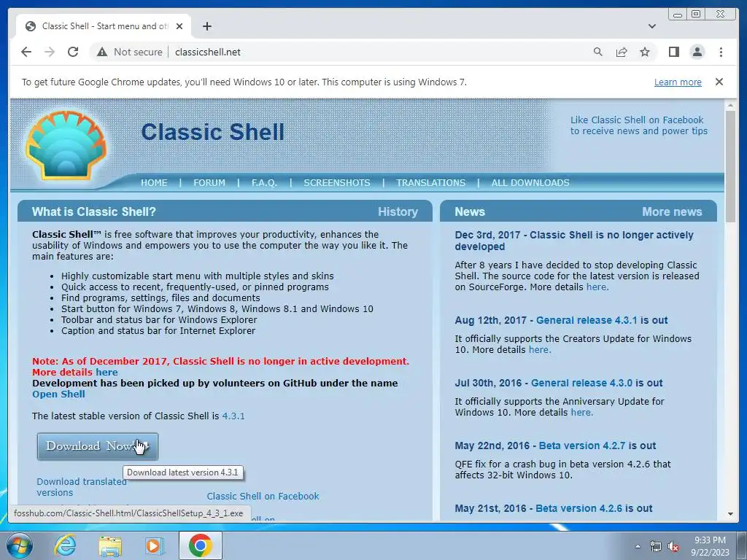
Task: Click the forward navigation arrow
Action: pos(50,52)
